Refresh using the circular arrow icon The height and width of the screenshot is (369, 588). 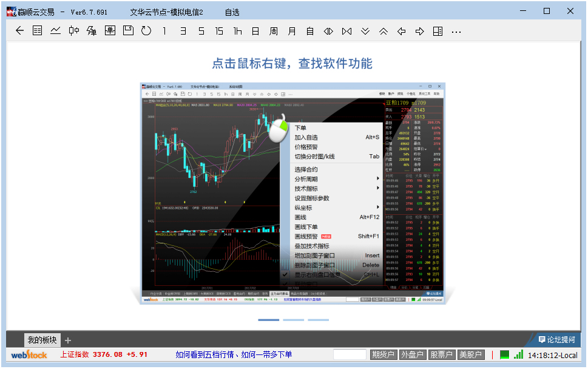coord(146,31)
